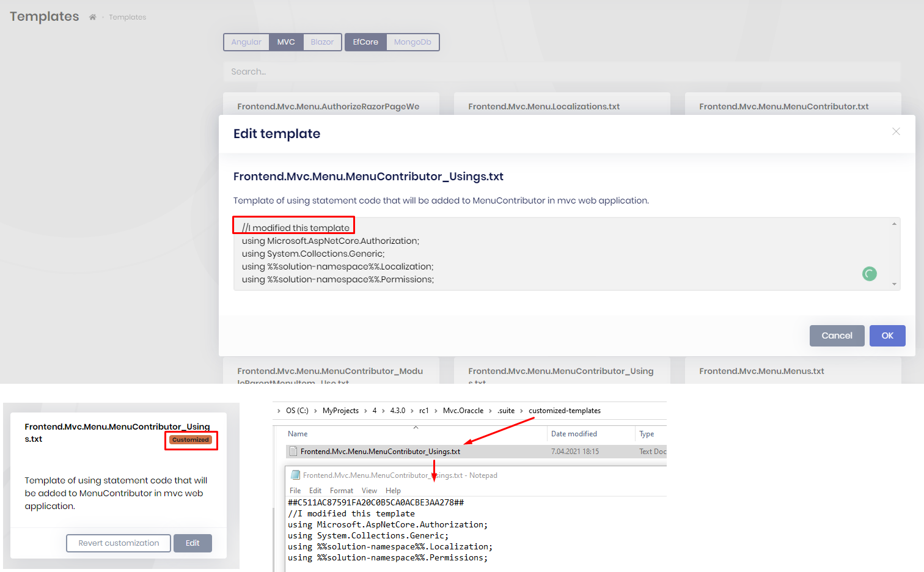
Task: Click the text file icon in Explorer
Action: click(x=294, y=452)
